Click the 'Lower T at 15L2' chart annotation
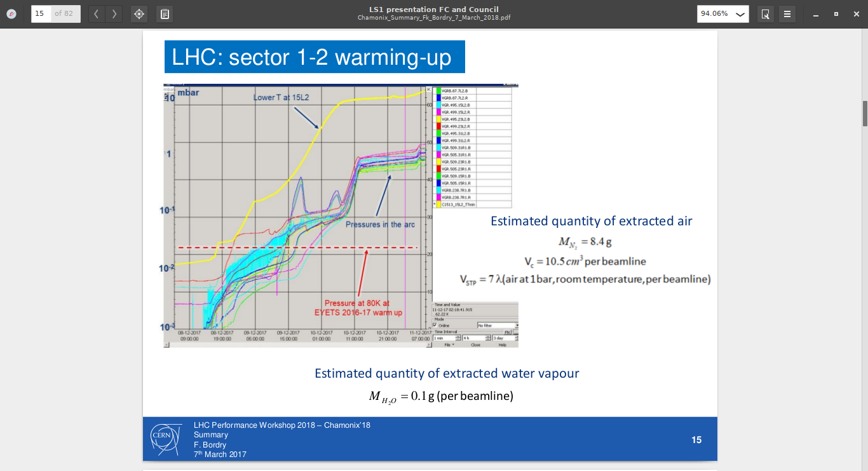 tap(282, 98)
